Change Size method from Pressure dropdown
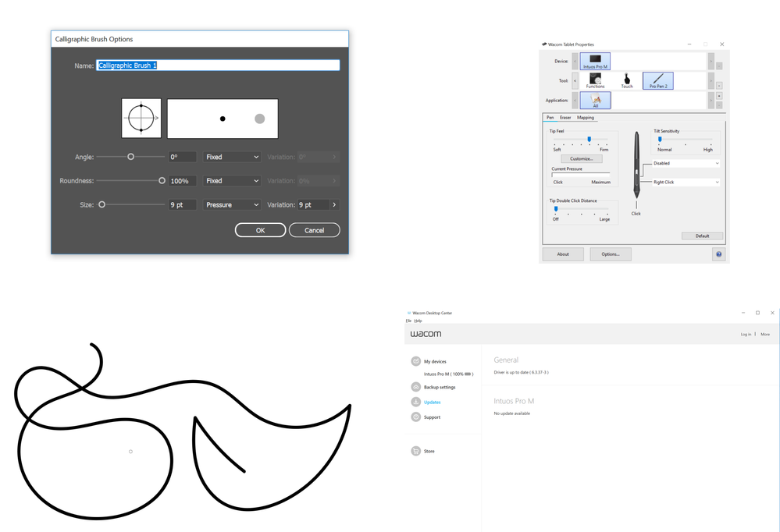This screenshot has height=532, width=780. (x=232, y=204)
